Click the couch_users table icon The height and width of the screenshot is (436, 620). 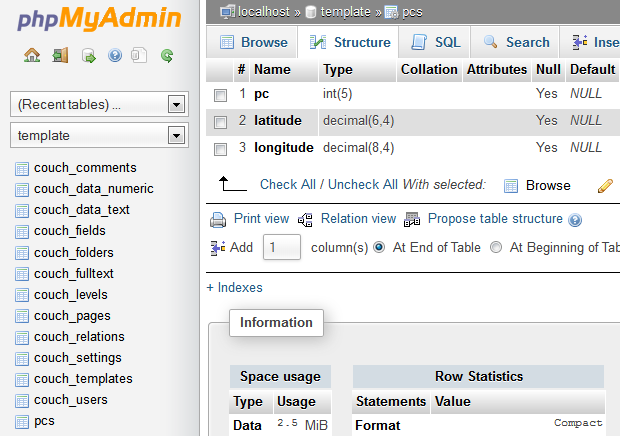click(22, 401)
